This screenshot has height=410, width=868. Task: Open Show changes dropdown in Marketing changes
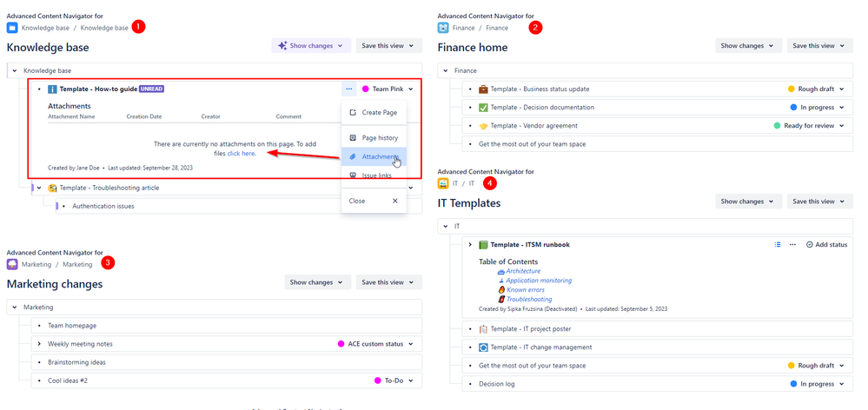(x=318, y=282)
